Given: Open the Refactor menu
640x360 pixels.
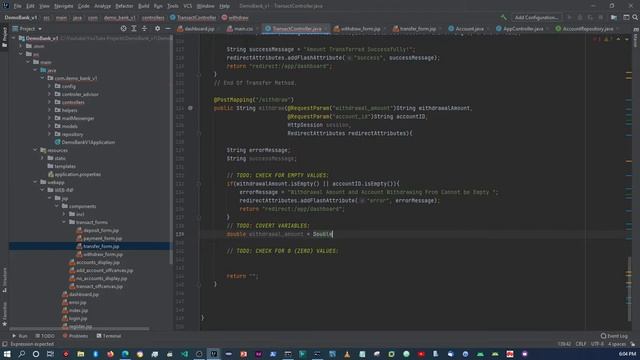Looking at the screenshot, I should (x=124, y=6).
